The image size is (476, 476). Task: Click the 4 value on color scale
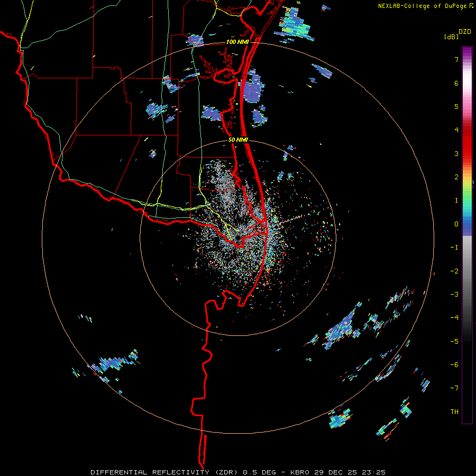(456, 130)
